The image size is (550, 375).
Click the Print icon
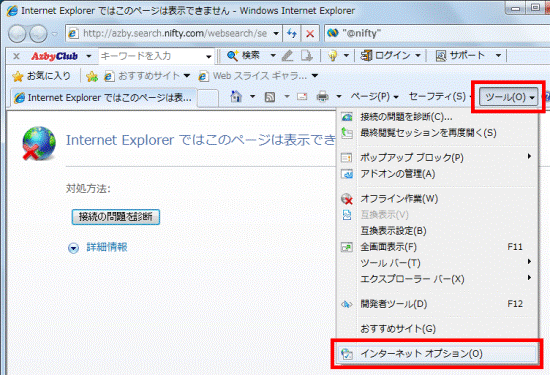pos(322,96)
